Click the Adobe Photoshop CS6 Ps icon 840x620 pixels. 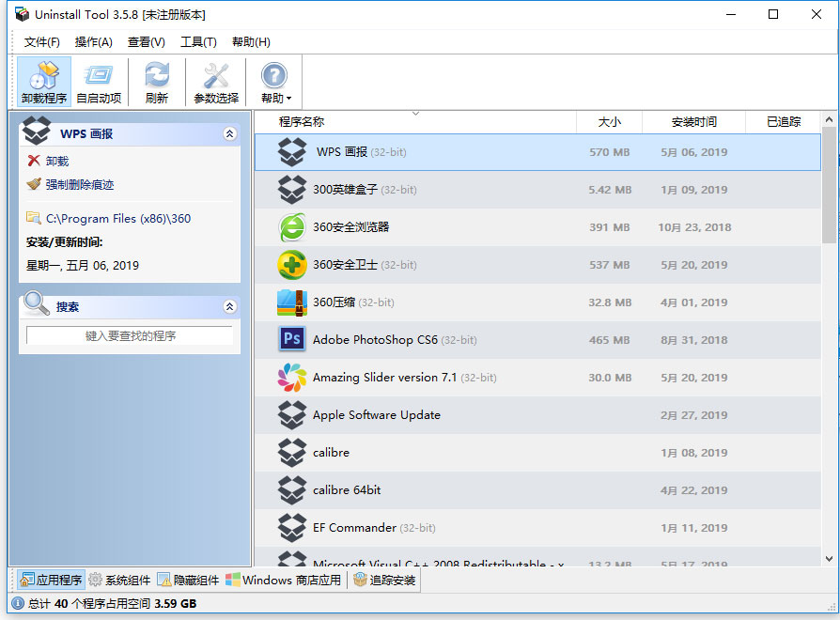point(292,339)
